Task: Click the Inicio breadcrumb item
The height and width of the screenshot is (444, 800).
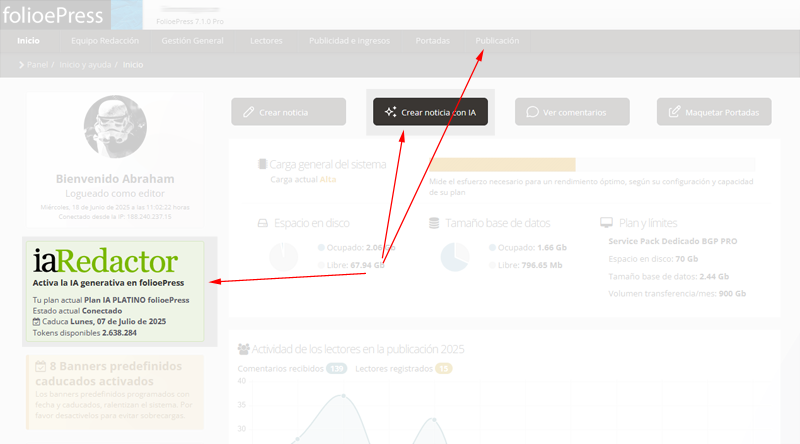Action: [x=133, y=65]
